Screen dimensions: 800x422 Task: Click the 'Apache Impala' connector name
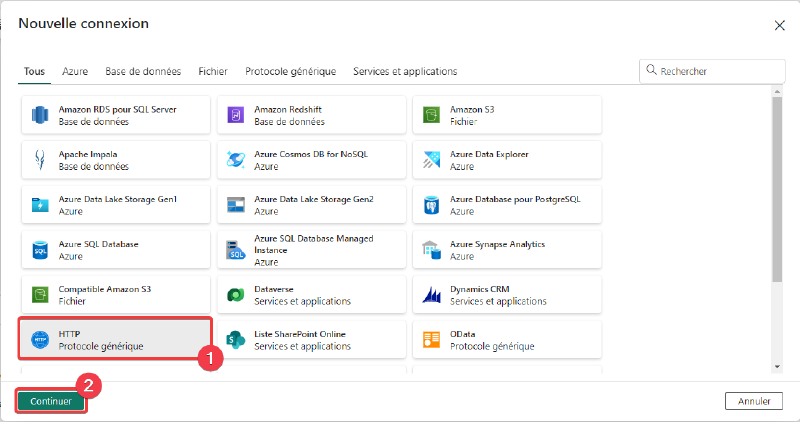coord(88,154)
